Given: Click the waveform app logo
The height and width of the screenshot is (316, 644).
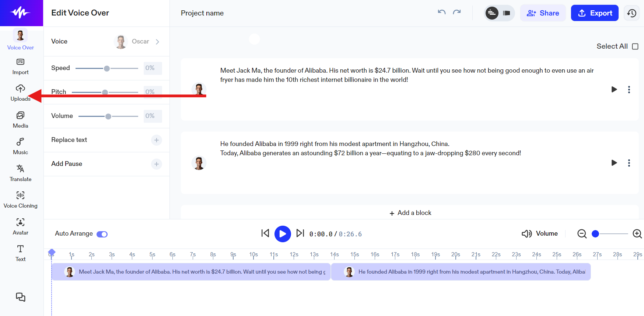Looking at the screenshot, I should (20, 13).
